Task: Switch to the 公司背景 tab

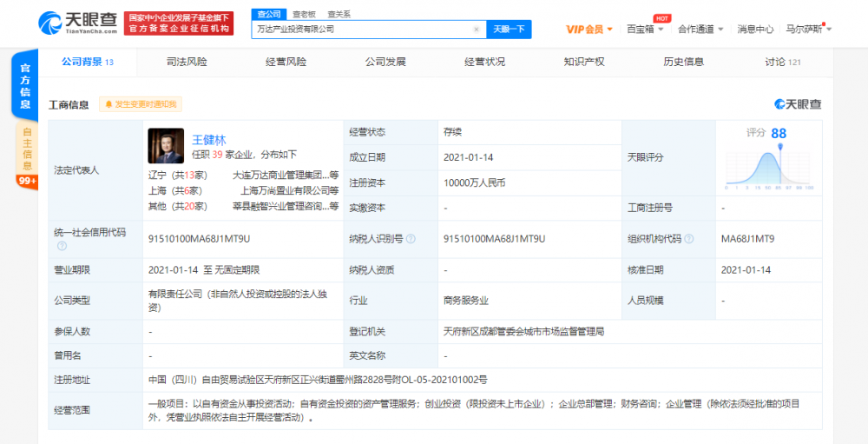Action: coord(87,62)
